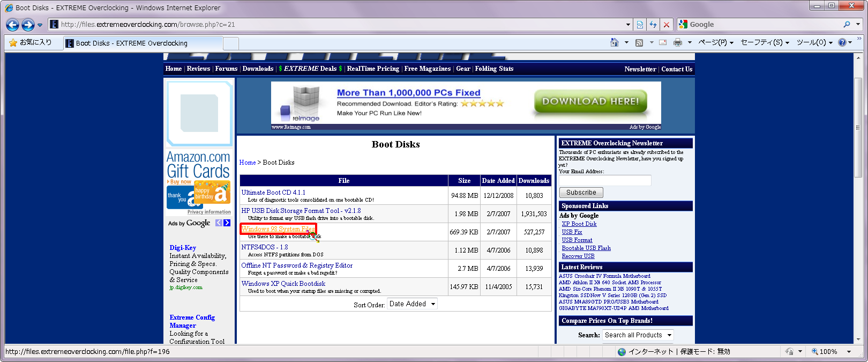The width and height of the screenshot is (868, 362).
Task: Open the Newsletter link in site navigation
Action: (640, 69)
